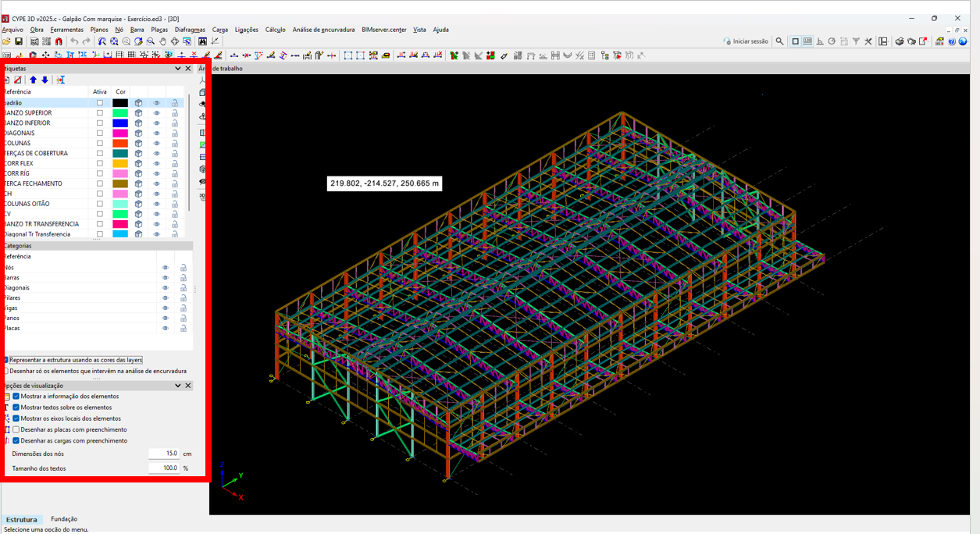This screenshot has width=980, height=534.
Task: Switch to the Fundação tab
Action: pyautogui.click(x=64, y=519)
